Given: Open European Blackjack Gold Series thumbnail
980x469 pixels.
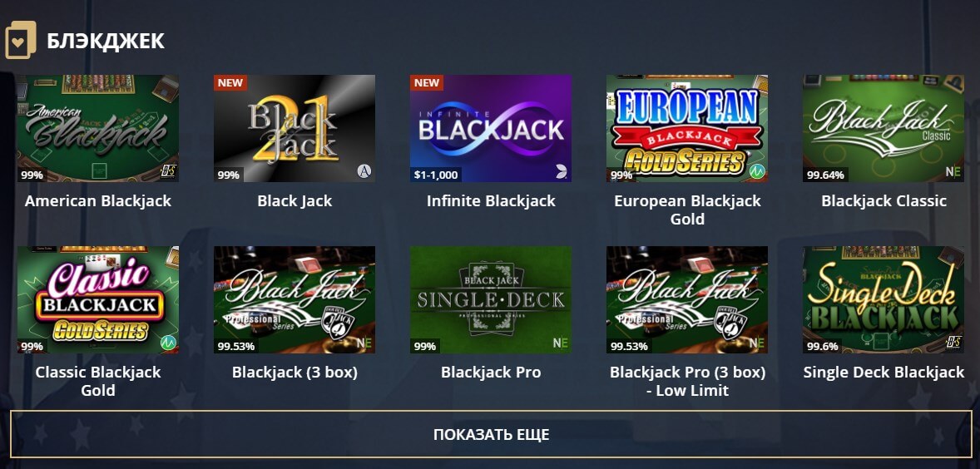Looking at the screenshot, I should click(x=687, y=129).
